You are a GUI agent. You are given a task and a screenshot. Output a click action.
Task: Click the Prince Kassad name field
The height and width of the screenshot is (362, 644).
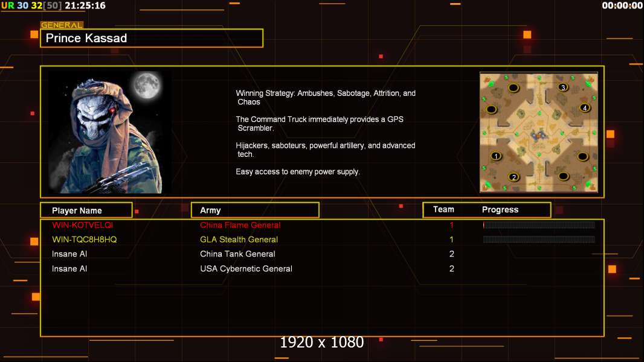point(152,38)
